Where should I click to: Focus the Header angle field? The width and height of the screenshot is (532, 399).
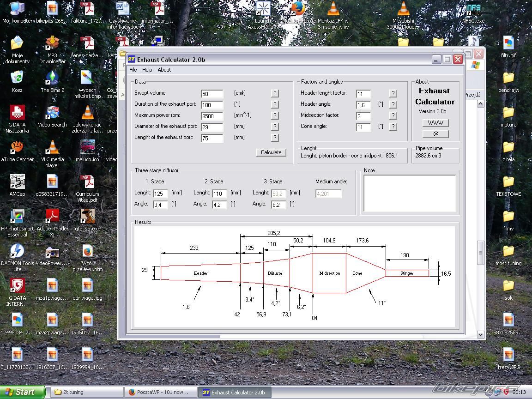click(x=363, y=105)
